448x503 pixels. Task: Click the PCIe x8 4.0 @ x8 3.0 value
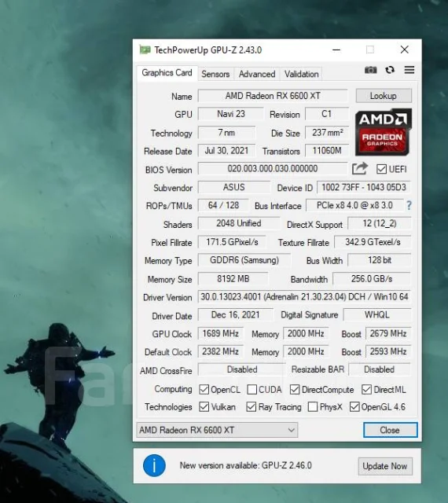[x=354, y=205]
